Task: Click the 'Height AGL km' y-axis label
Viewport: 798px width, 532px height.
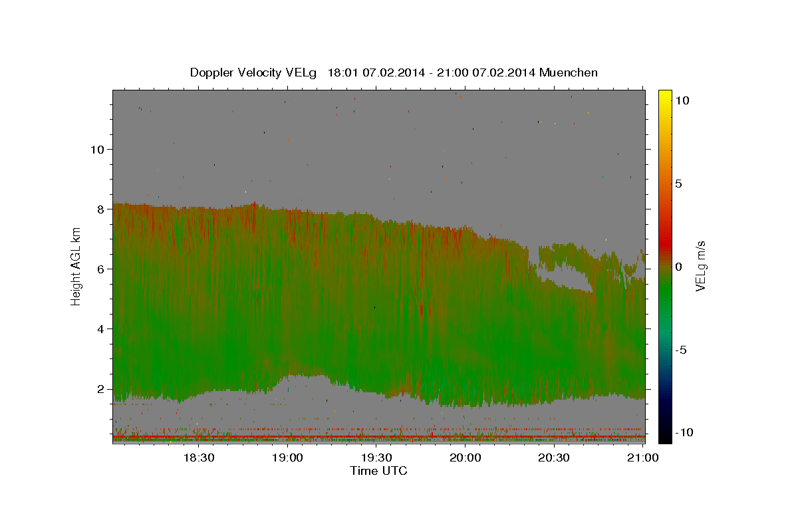Action: [76, 267]
